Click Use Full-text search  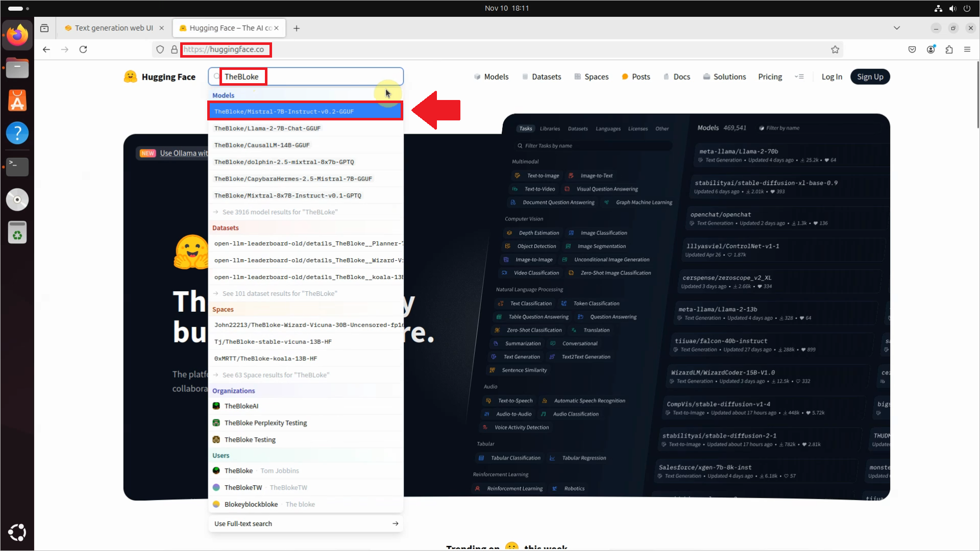pyautogui.click(x=305, y=523)
